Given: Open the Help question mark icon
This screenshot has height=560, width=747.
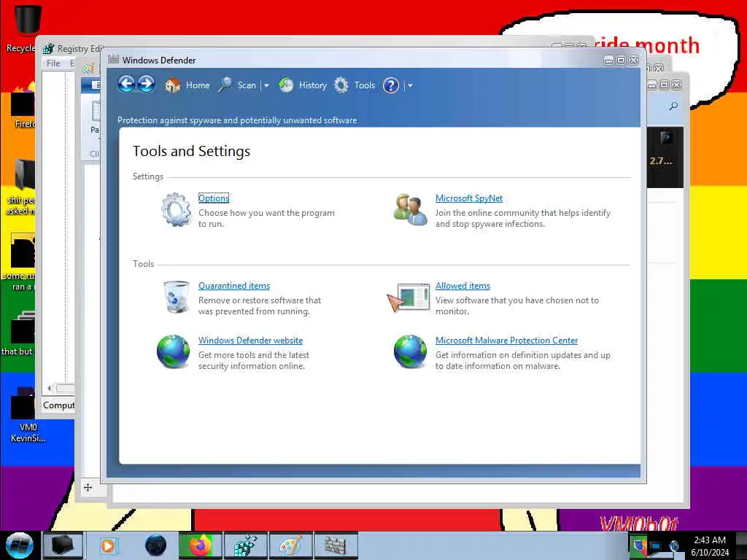Looking at the screenshot, I should point(391,86).
